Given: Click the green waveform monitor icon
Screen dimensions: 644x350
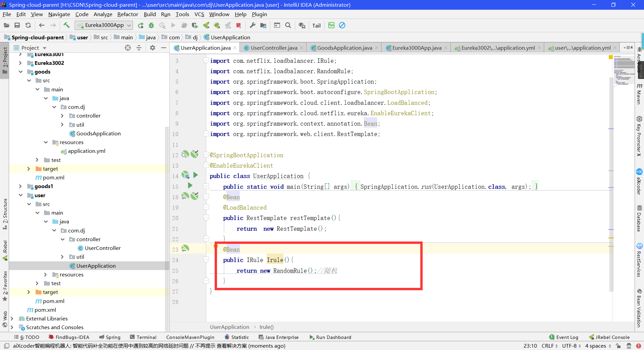Looking at the screenshot, I should 331,25.
